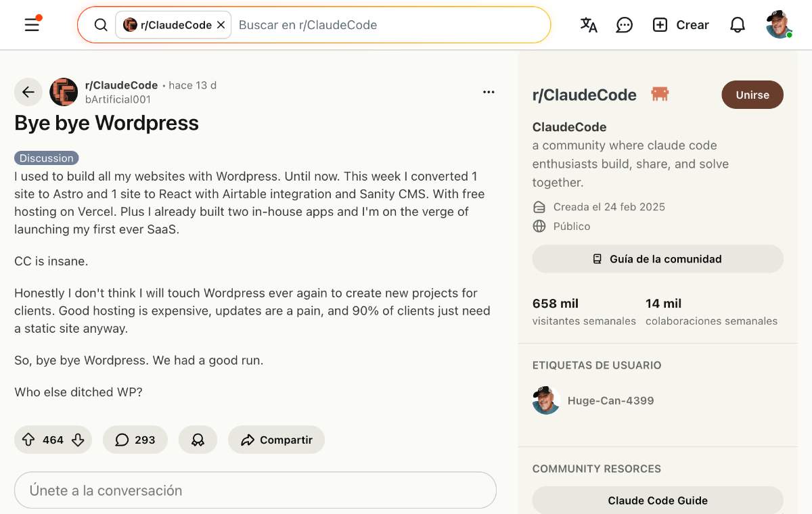
Task: Select the Discussion flair tag
Action: point(46,158)
